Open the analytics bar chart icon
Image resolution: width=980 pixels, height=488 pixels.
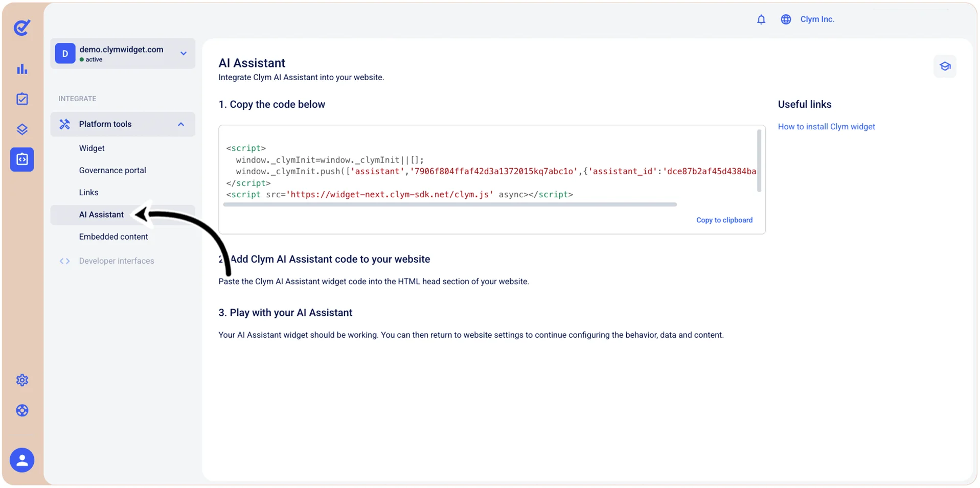pyautogui.click(x=22, y=69)
